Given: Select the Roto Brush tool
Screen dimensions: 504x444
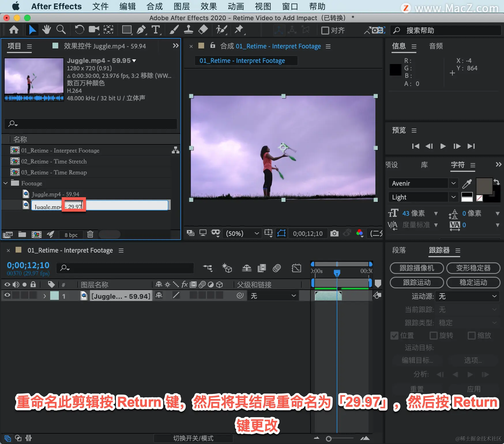Looking at the screenshot, I should coord(221,30).
